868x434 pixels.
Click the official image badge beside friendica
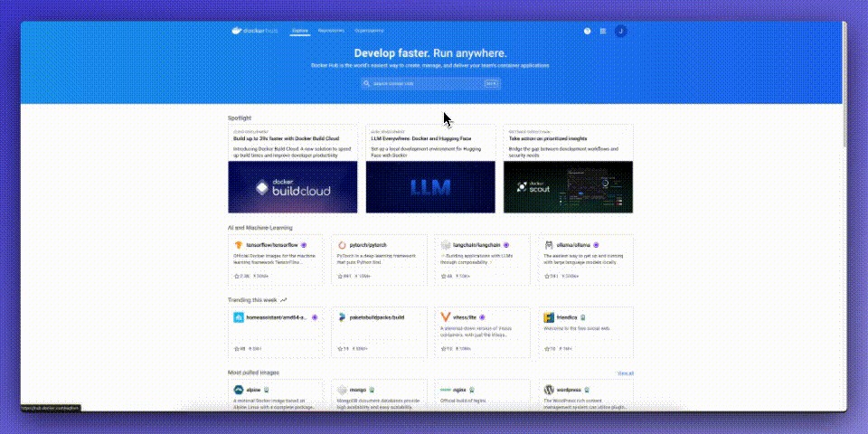click(x=583, y=317)
